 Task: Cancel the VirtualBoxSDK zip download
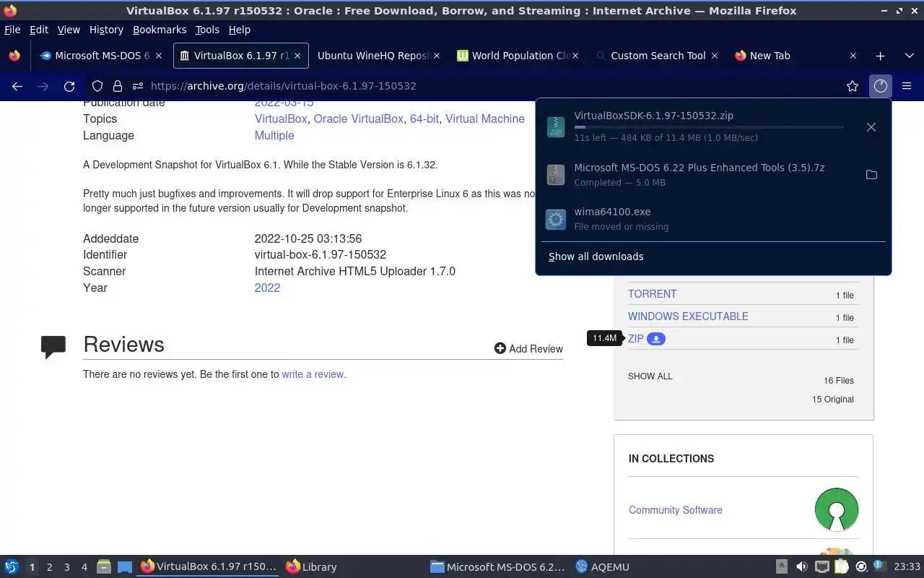(x=871, y=127)
